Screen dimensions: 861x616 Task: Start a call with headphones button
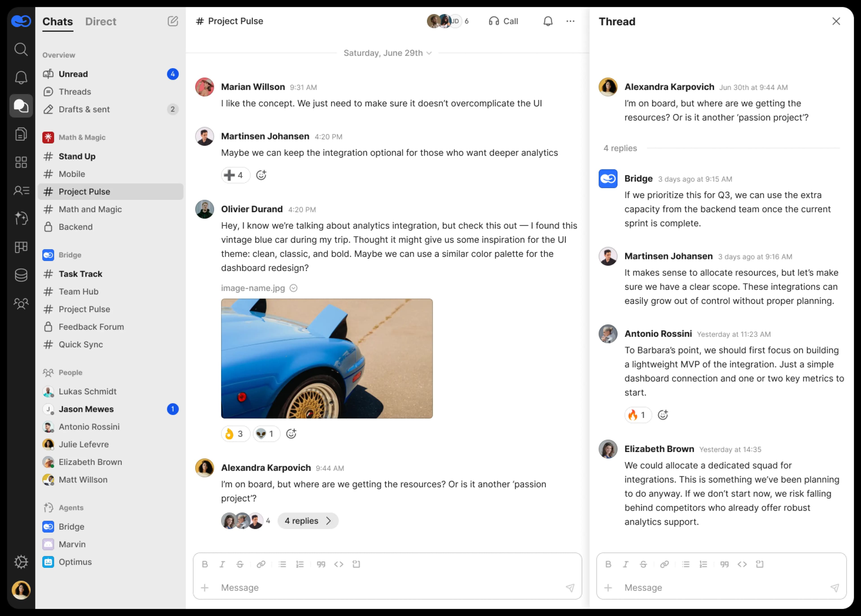(x=503, y=21)
